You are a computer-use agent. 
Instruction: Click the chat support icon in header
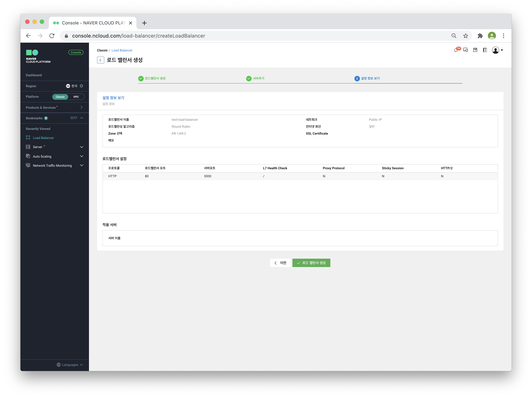coord(465,50)
